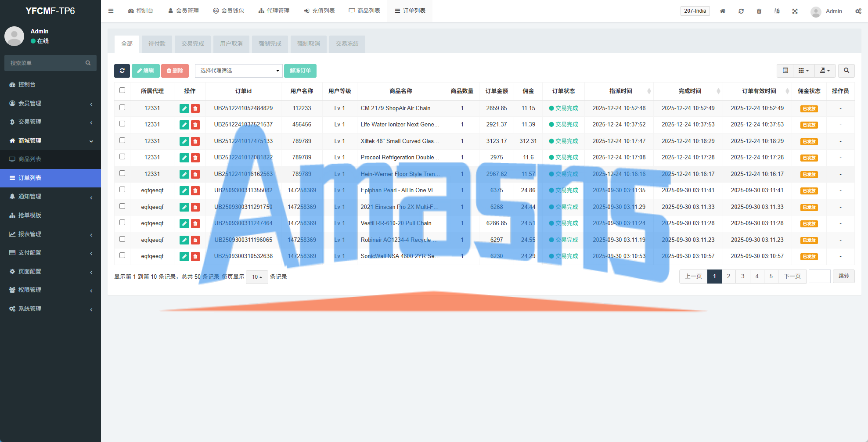Sort by 完成时间 column header

coord(689,91)
